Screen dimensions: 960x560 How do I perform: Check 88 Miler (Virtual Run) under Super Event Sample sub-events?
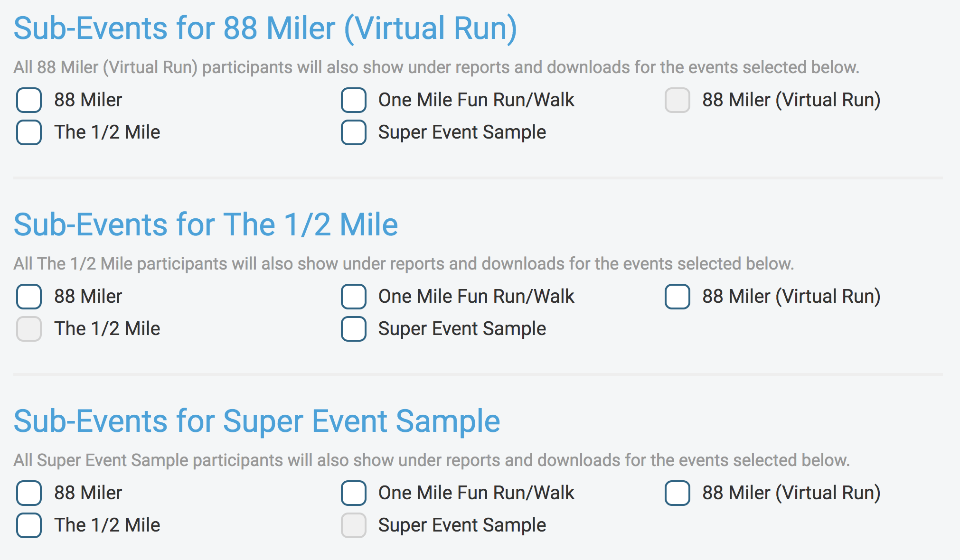click(x=677, y=493)
